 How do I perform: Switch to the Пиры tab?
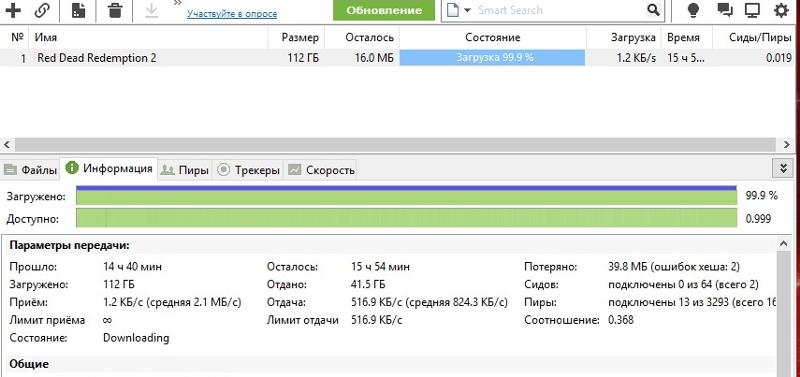(x=184, y=170)
